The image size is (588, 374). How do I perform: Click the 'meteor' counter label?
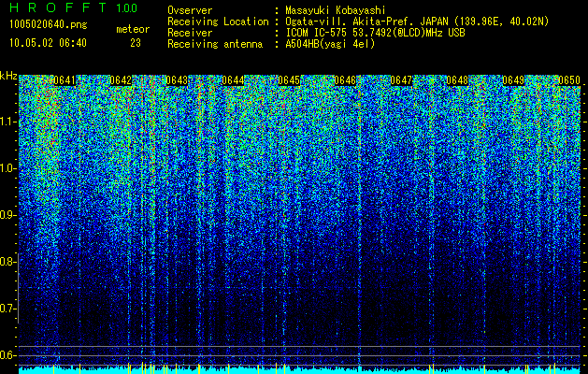[x=133, y=29]
